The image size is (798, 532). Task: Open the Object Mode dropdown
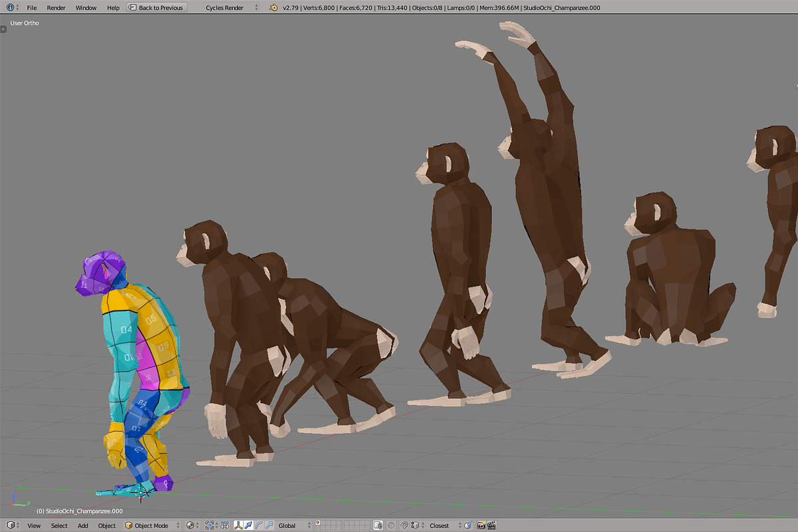[x=152, y=525]
